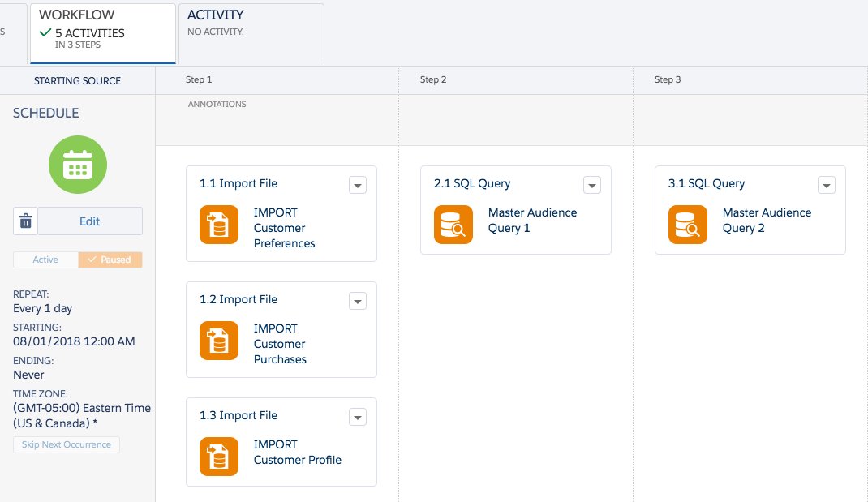Click the green Schedule calendar icon
Viewport: 868px width, 502px height.
(78, 165)
